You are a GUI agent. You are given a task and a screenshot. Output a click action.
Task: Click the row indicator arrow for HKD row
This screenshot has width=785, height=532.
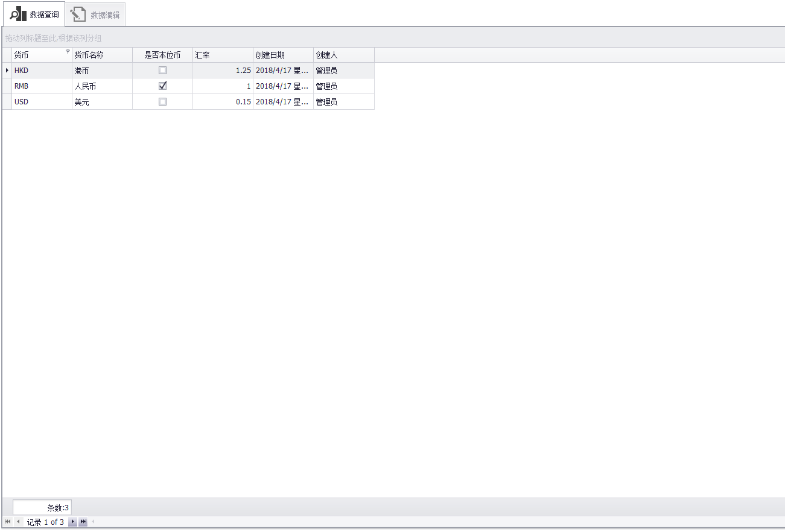click(x=7, y=71)
